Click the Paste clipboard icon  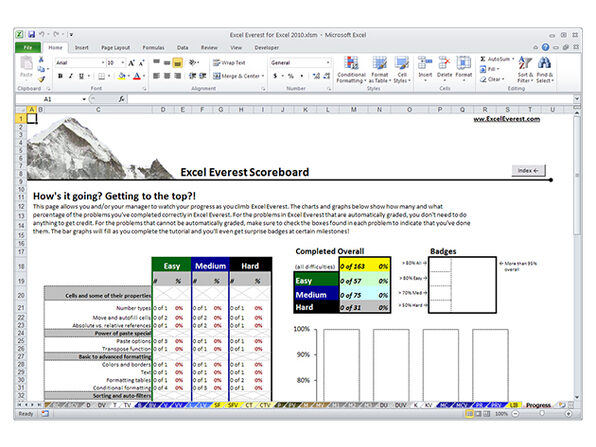pyautogui.click(x=26, y=63)
